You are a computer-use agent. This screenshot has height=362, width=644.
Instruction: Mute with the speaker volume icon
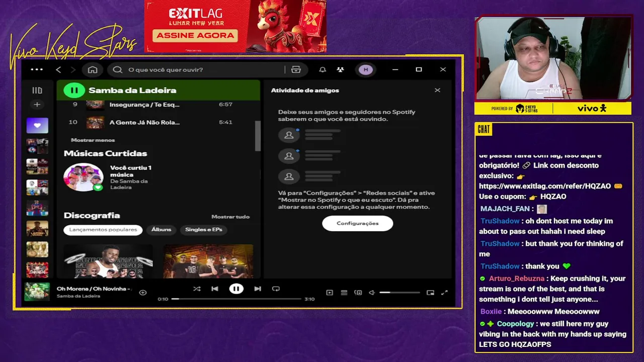coord(372,293)
